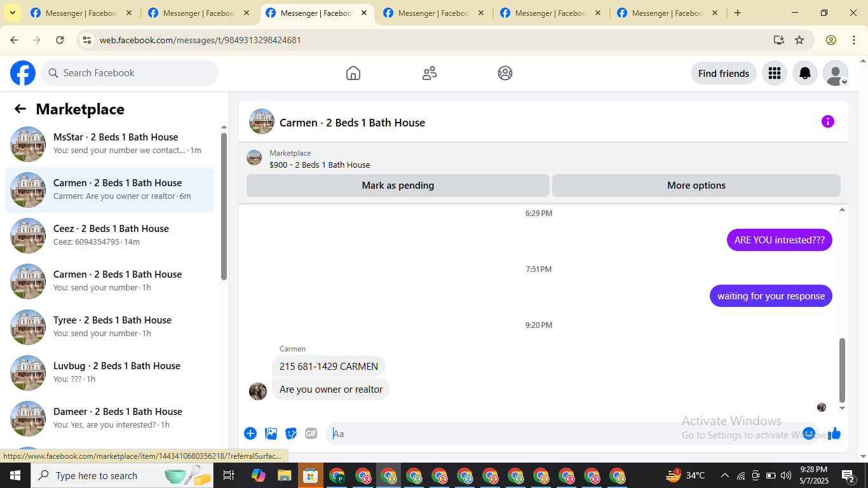Attach a photo file in composer
The height and width of the screenshot is (488, 868).
click(x=271, y=433)
